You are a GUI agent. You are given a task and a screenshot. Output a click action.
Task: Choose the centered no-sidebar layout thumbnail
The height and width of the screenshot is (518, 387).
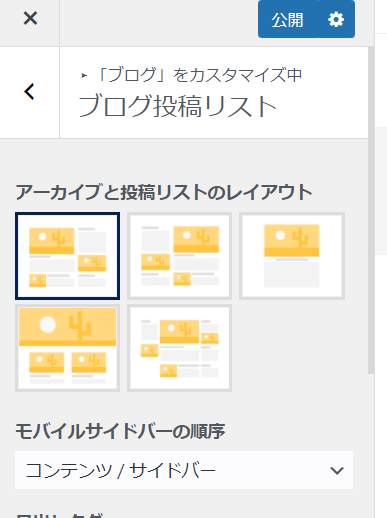[292, 256]
